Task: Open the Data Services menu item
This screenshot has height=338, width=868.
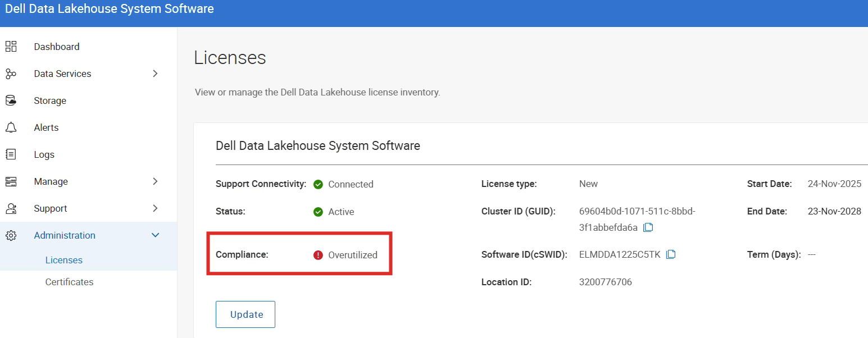Action: (x=62, y=74)
